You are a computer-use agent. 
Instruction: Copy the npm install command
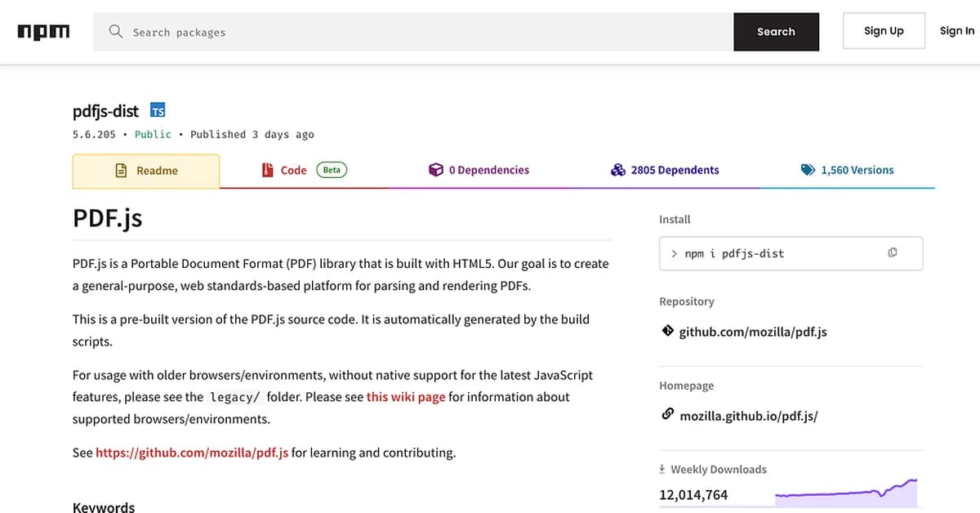point(893,253)
